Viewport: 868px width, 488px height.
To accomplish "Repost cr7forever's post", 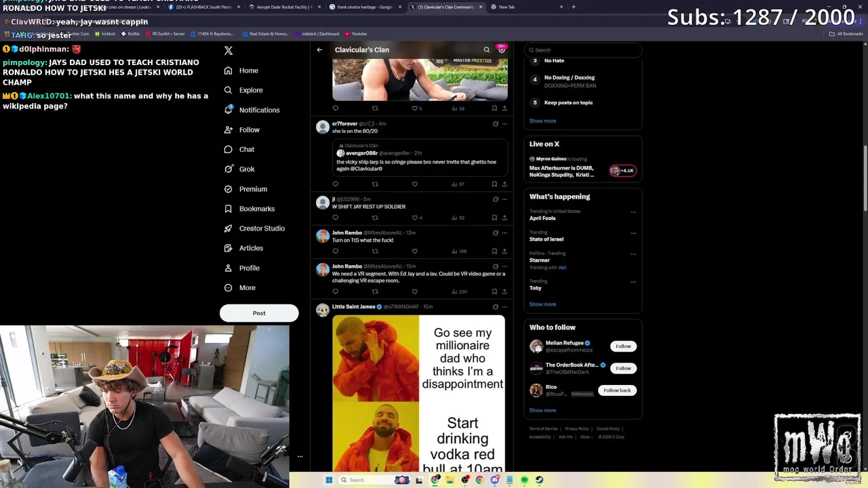I will [375, 184].
